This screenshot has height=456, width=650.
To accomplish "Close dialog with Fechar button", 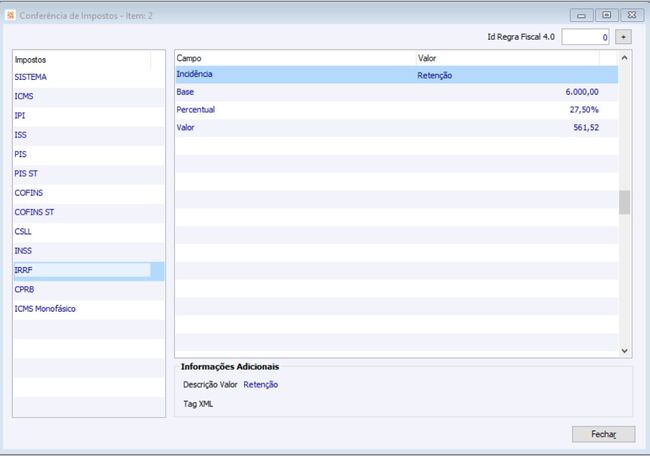I will (604, 434).
